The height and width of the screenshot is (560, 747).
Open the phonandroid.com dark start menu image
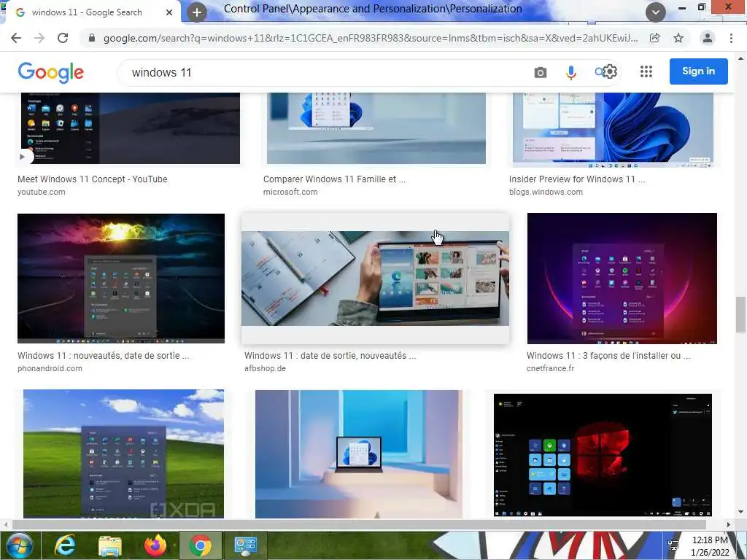pyautogui.click(x=121, y=279)
